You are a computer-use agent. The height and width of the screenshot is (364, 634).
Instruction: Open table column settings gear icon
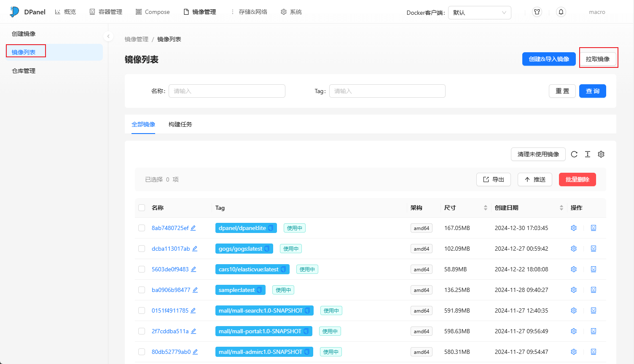tap(601, 154)
